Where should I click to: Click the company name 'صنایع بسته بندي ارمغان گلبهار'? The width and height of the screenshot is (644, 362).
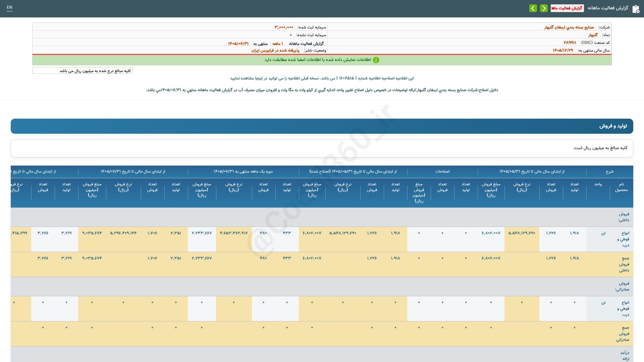[569, 27]
